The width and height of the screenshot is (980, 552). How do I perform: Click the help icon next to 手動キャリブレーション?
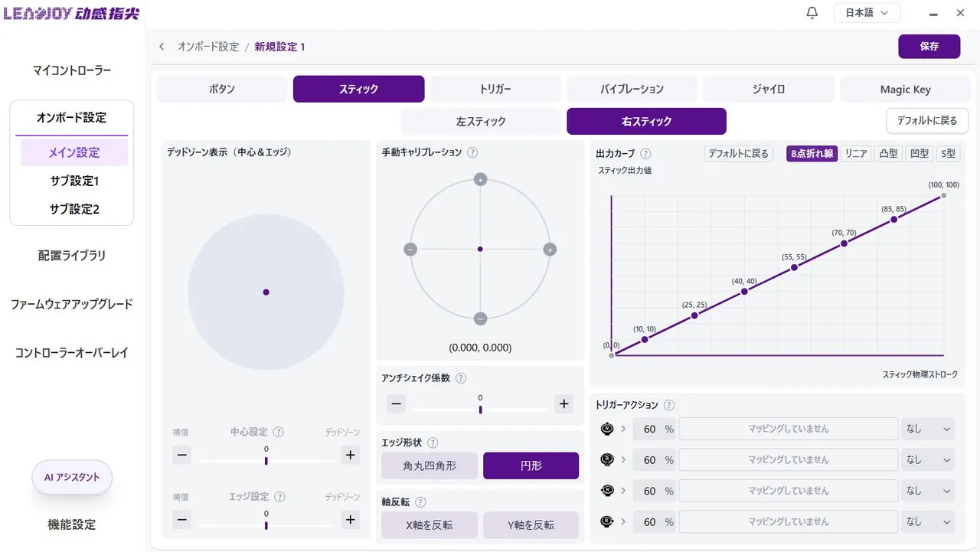(x=472, y=152)
